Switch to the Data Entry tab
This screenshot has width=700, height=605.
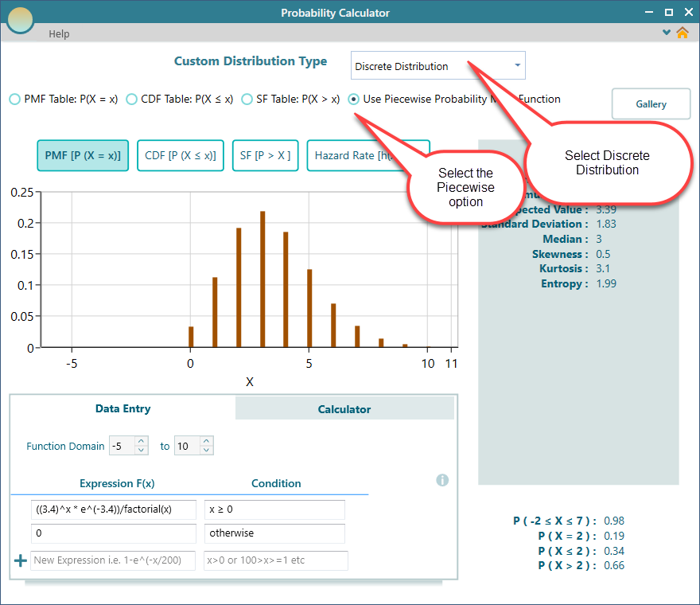[x=122, y=409]
